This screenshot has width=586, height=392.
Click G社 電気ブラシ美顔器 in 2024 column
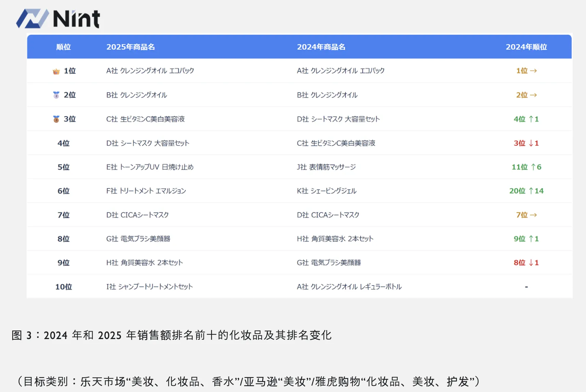coord(329,263)
